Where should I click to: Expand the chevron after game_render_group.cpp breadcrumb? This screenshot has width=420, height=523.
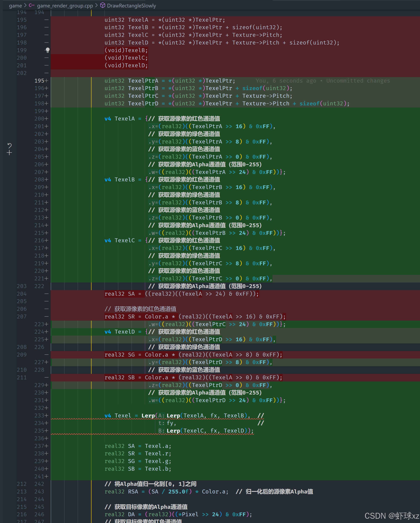96,5
